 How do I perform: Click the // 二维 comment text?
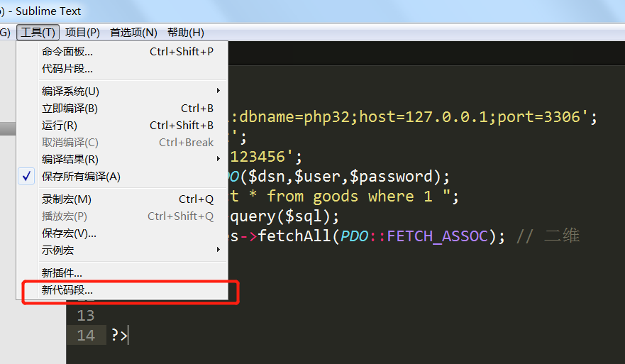click(x=548, y=236)
